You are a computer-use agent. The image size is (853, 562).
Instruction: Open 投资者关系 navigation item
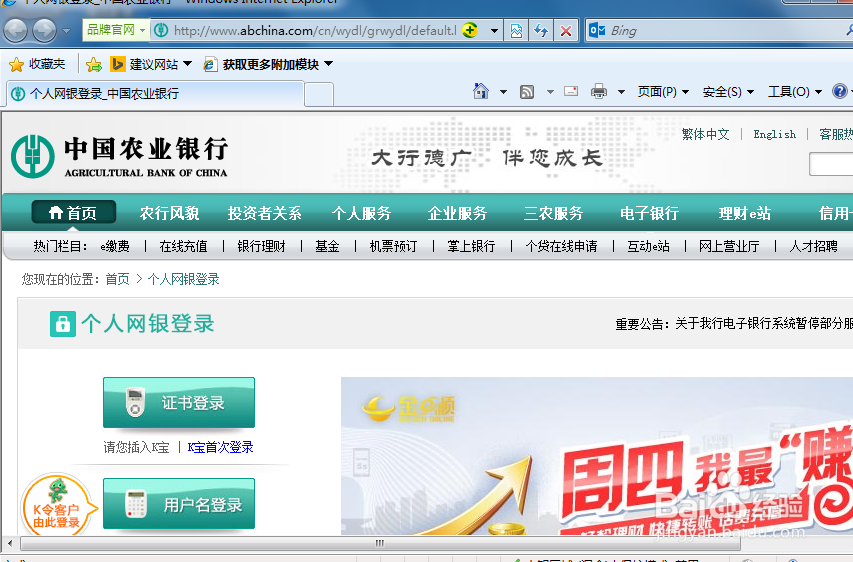pos(264,213)
